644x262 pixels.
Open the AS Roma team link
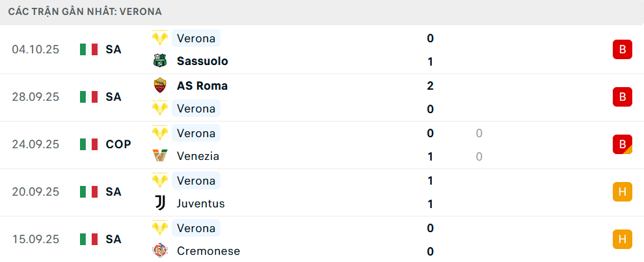point(202,85)
